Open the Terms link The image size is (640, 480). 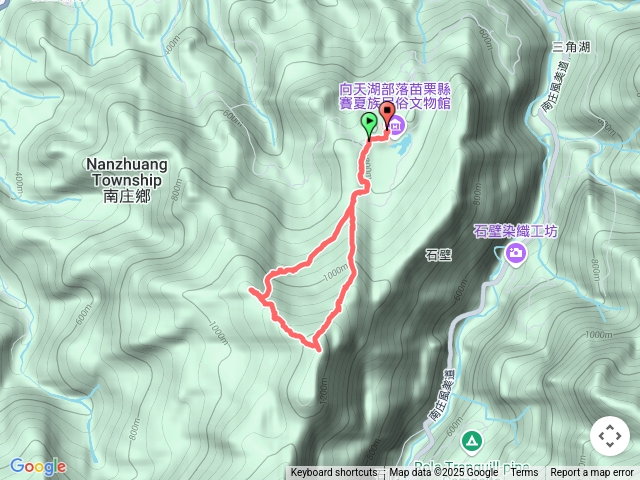click(524, 473)
